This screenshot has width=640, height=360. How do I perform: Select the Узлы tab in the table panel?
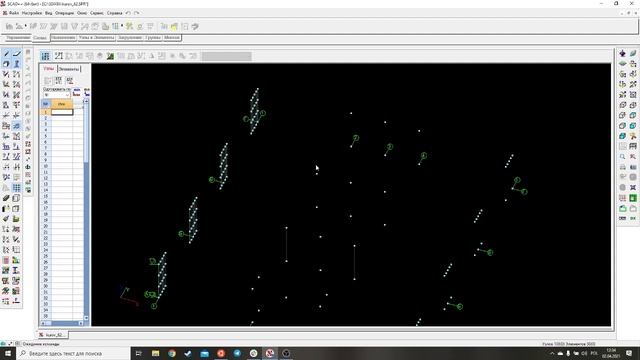point(49,69)
